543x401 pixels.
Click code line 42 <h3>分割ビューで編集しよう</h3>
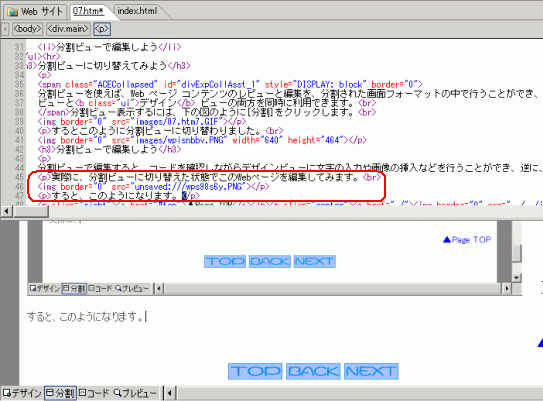[109, 150]
